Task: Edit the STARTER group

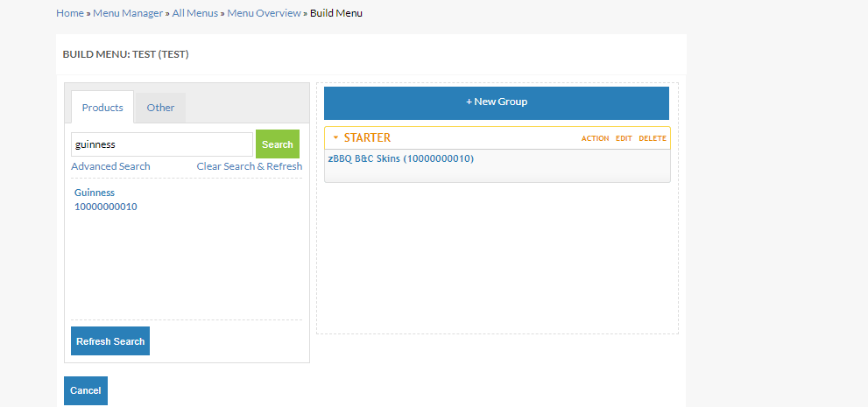Action: point(624,138)
